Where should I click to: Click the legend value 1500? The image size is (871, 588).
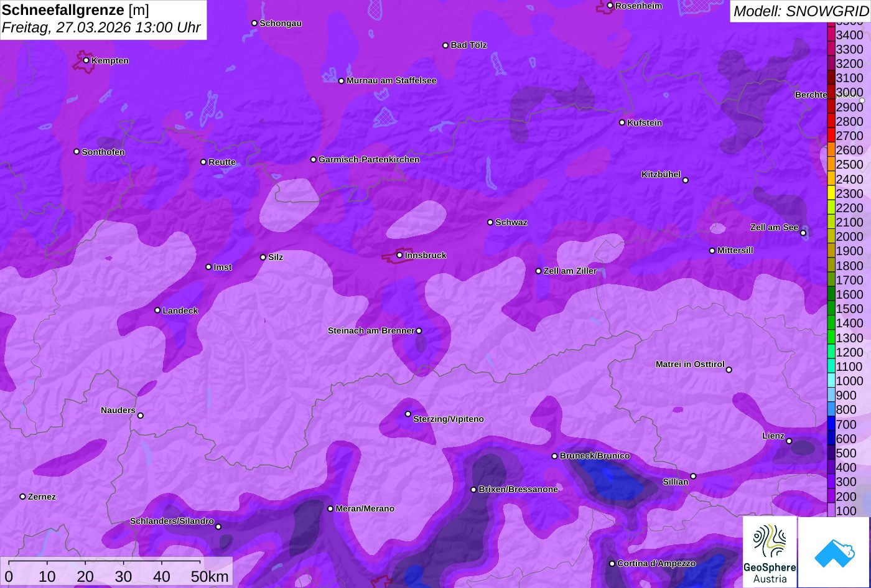pyautogui.click(x=850, y=309)
